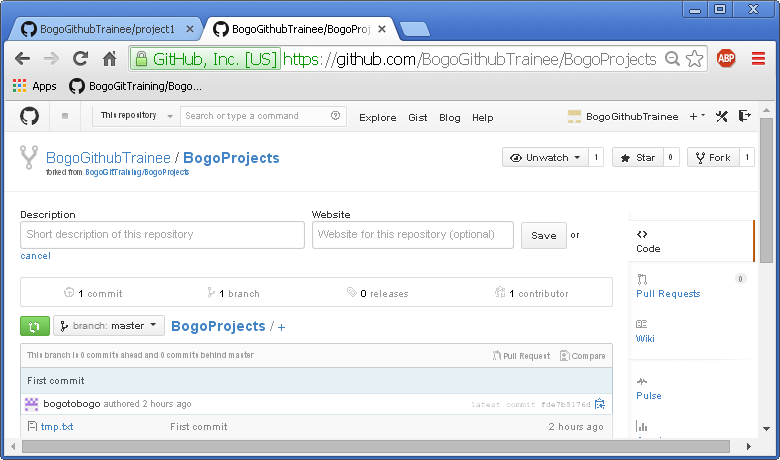This screenshot has width=780, height=460.
Task: Click bogotobogo author avatar
Action: click(x=31, y=404)
